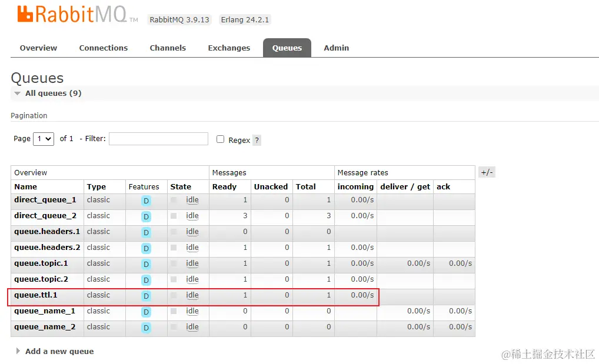This screenshot has width=599, height=364.
Task: Click the idle state of queue_name_2
Action: [192, 327]
